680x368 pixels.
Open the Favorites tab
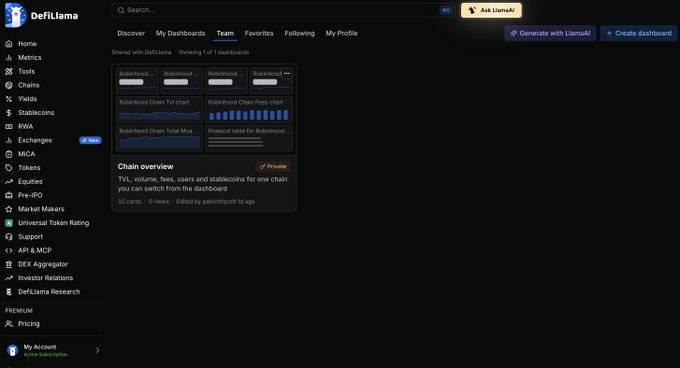coord(259,33)
